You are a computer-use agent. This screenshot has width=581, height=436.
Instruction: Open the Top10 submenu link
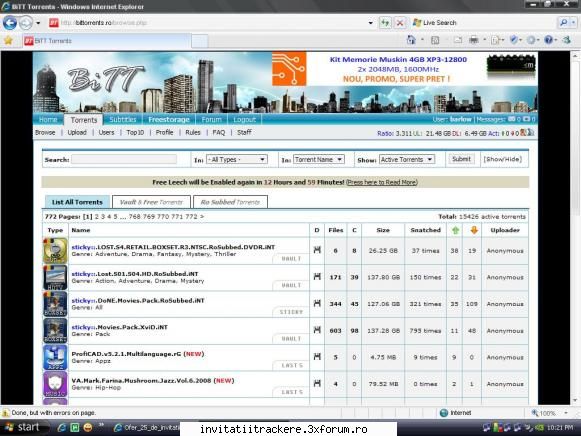click(135, 133)
